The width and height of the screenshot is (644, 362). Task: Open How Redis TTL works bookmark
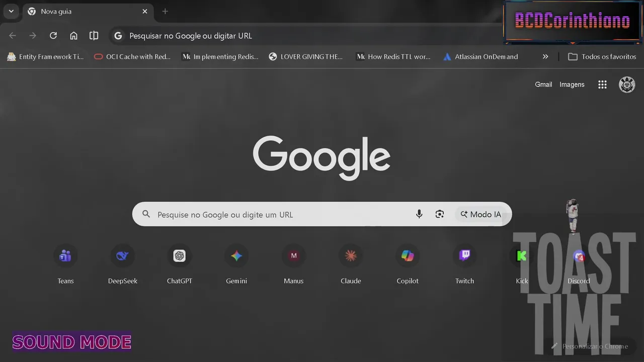pyautogui.click(x=393, y=57)
